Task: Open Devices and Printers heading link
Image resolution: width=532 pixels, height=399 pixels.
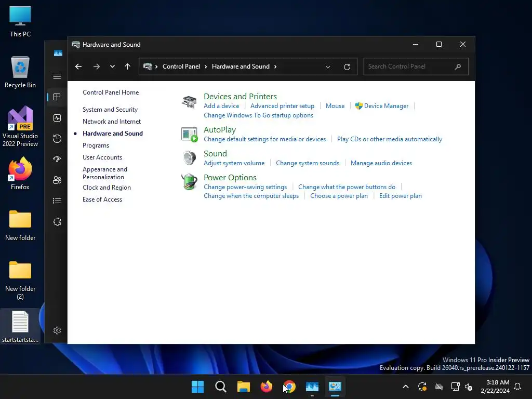Action: click(240, 96)
